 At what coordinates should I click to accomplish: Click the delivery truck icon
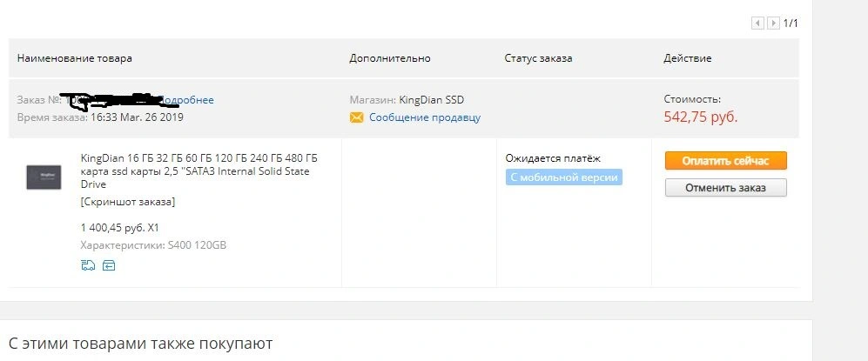tap(88, 265)
